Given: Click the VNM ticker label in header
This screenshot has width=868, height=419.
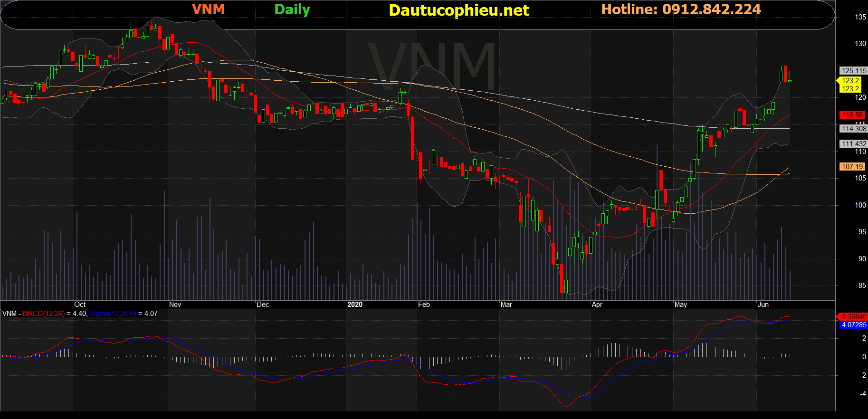Looking at the screenshot, I should (208, 9).
